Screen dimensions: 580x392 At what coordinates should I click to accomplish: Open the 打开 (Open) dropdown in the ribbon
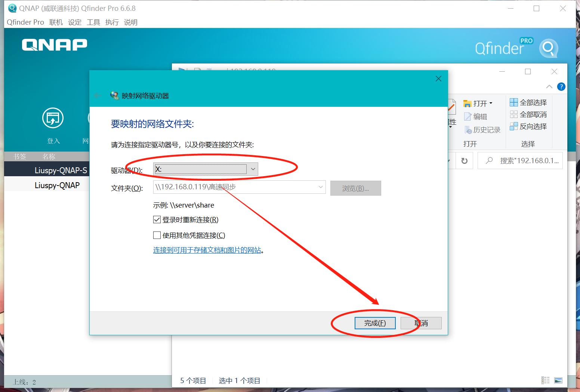point(490,103)
